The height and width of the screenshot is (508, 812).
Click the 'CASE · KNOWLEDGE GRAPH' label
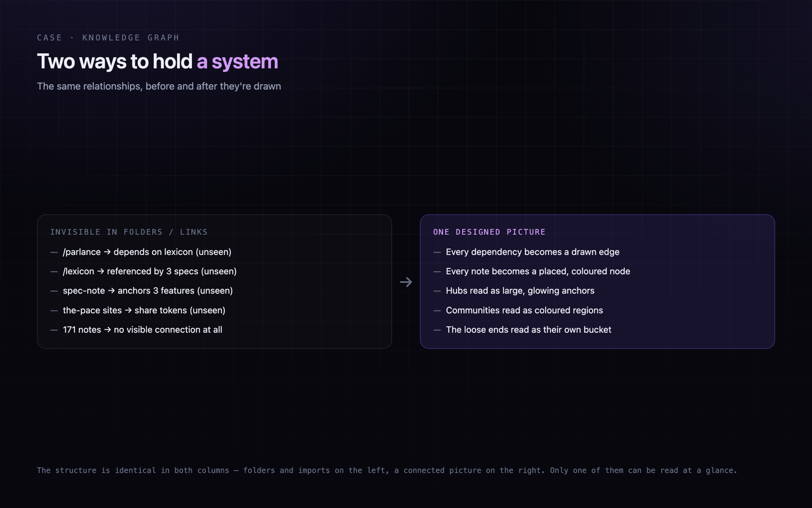108,38
